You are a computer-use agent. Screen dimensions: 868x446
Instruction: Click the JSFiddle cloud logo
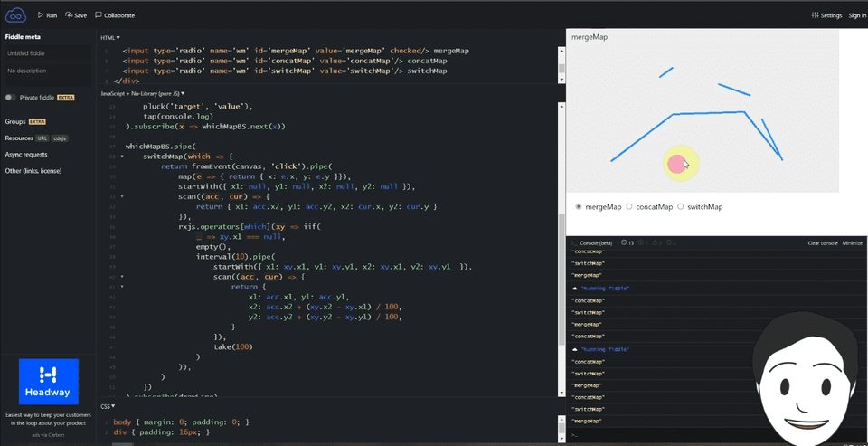coord(15,15)
